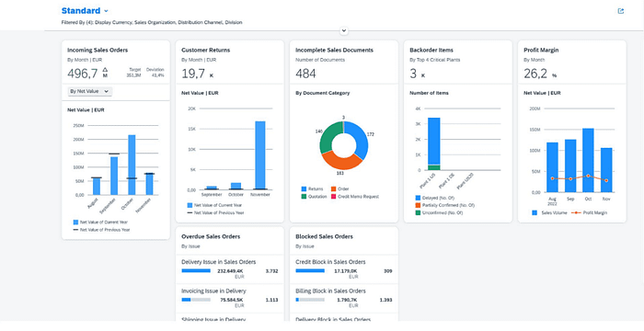Select the Plant 1 US backorder bar

coord(433,143)
